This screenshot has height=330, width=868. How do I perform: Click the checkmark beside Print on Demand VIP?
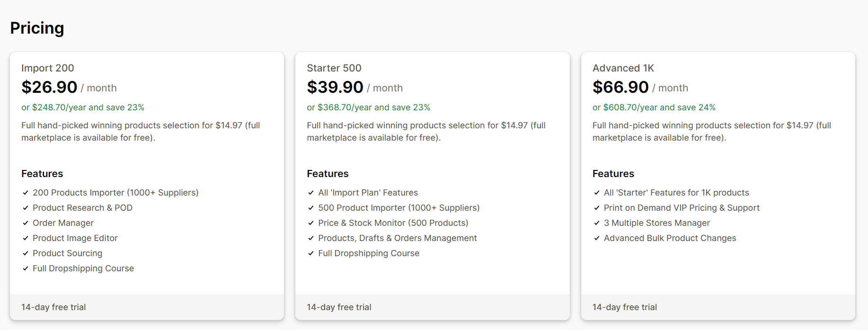(597, 208)
